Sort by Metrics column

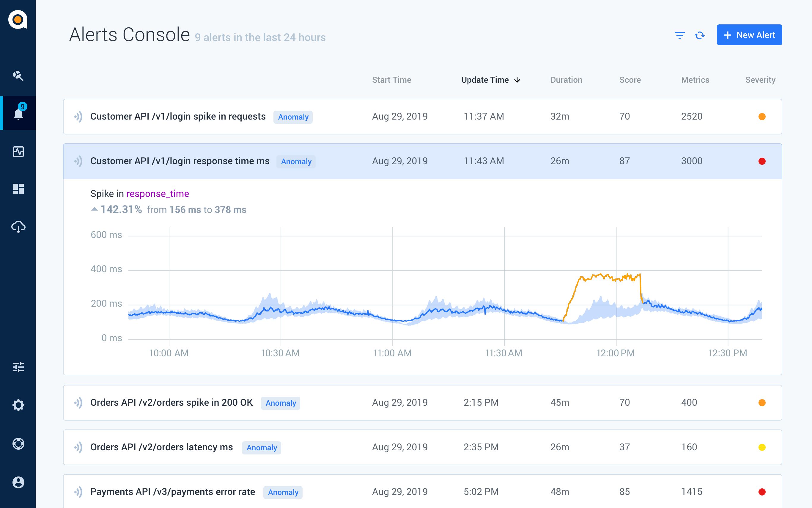(x=695, y=80)
